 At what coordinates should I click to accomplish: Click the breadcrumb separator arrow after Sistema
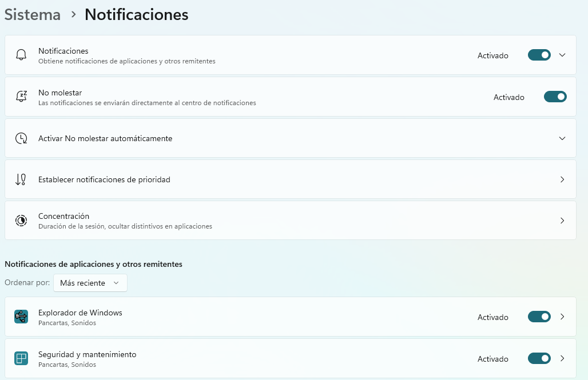pos(73,15)
